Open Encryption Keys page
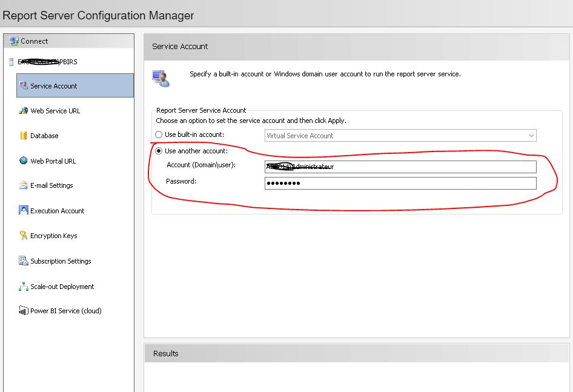The width and height of the screenshot is (573, 392). pyautogui.click(x=54, y=236)
